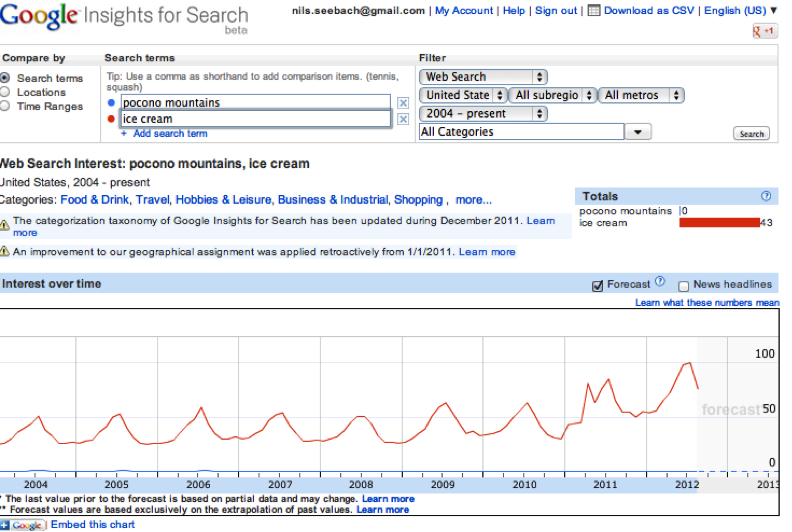
Task: Select the Locations compare option
Action: pyautogui.click(x=5, y=92)
